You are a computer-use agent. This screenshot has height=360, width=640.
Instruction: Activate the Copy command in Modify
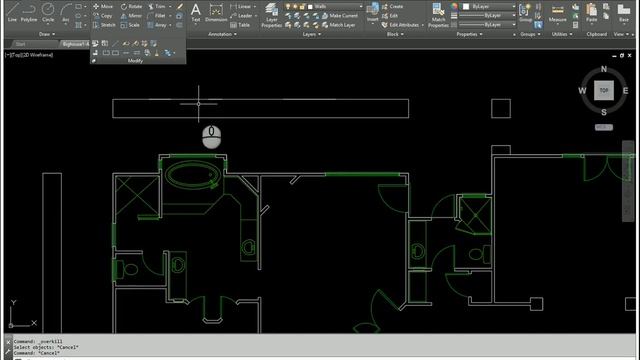tap(103, 16)
